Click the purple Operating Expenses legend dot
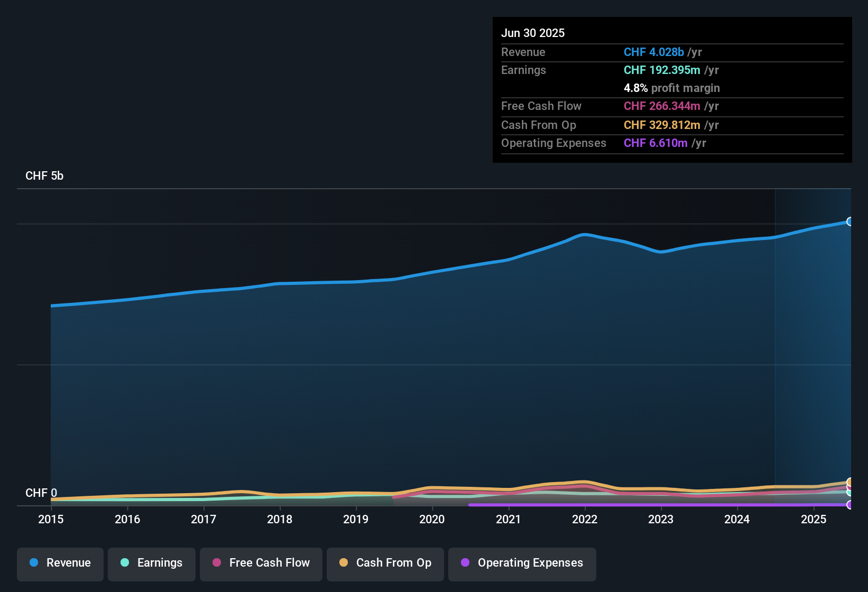 [x=465, y=563]
